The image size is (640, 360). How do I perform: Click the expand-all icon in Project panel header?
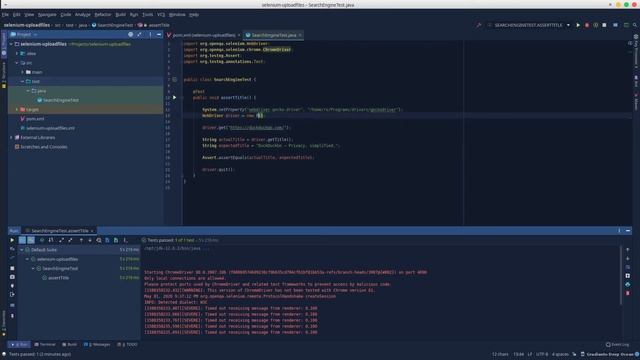point(140,35)
